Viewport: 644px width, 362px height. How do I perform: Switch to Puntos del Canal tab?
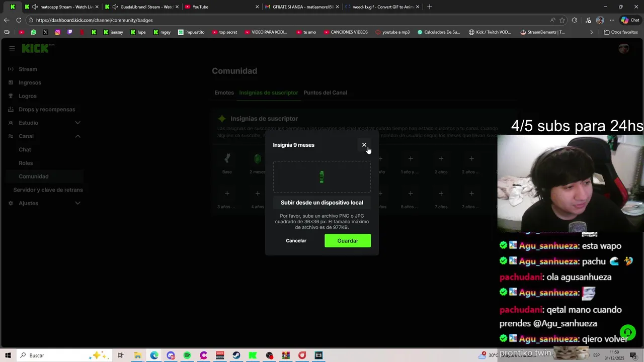pos(325,93)
